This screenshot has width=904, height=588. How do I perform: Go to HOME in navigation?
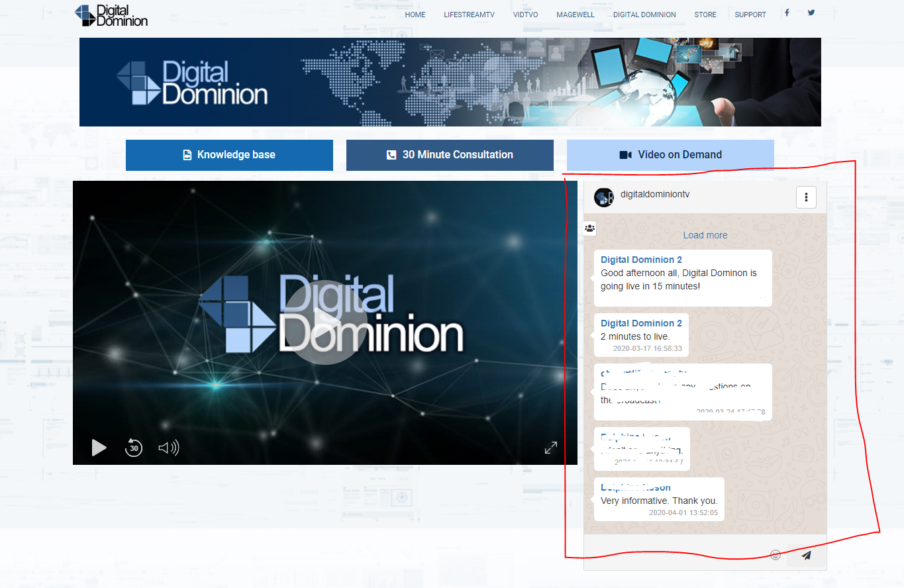tap(415, 15)
